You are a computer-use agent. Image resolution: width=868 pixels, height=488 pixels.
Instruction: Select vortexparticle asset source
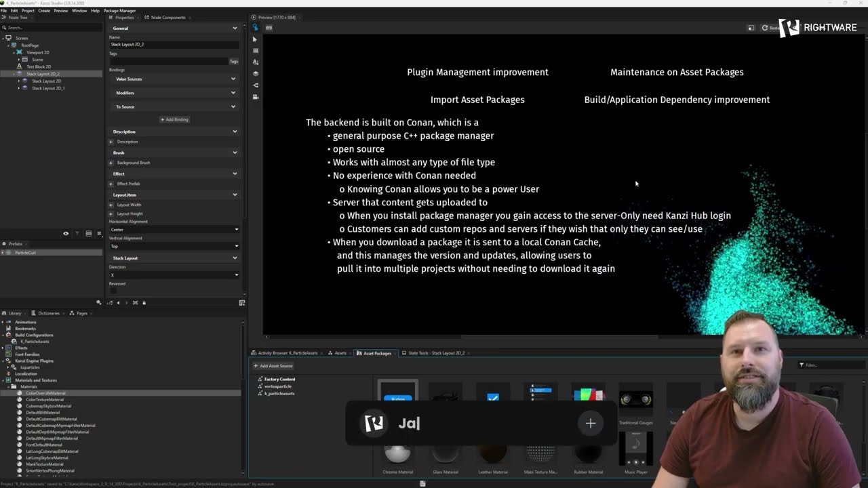pos(278,386)
